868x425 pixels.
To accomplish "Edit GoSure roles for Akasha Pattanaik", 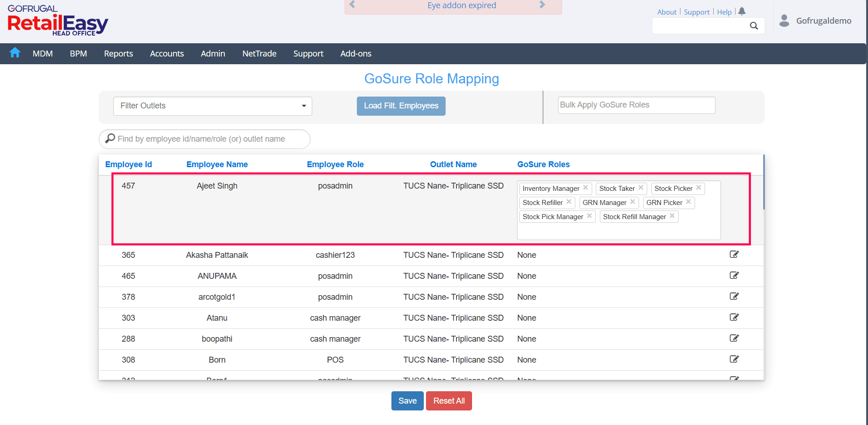I will tap(734, 254).
